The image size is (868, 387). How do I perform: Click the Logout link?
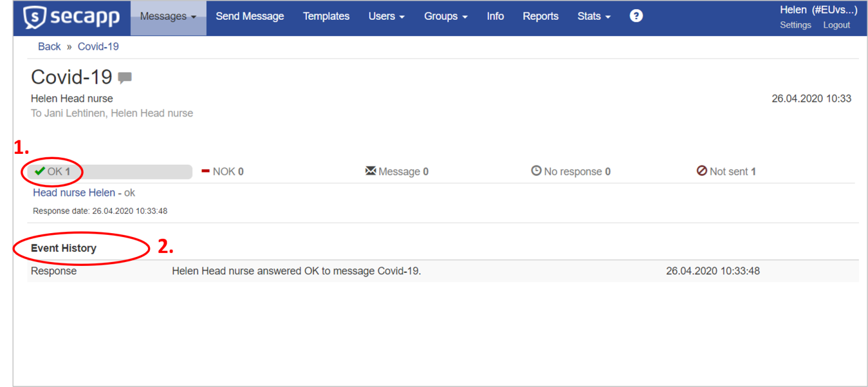(836, 25)
